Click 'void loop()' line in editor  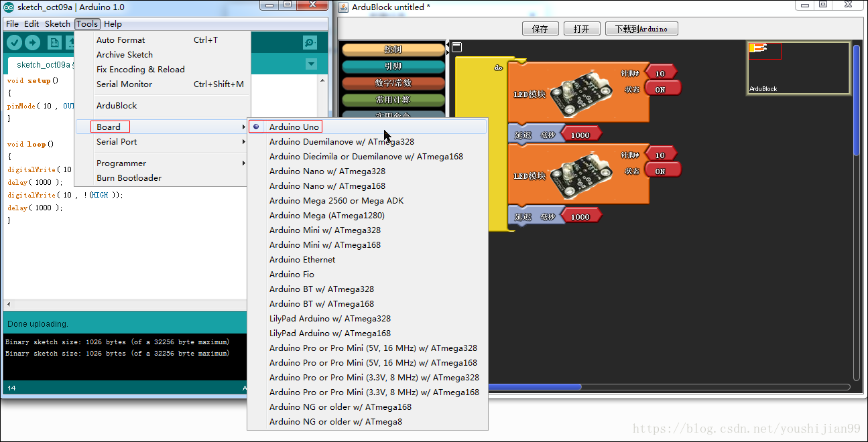[x=31, y=144]
